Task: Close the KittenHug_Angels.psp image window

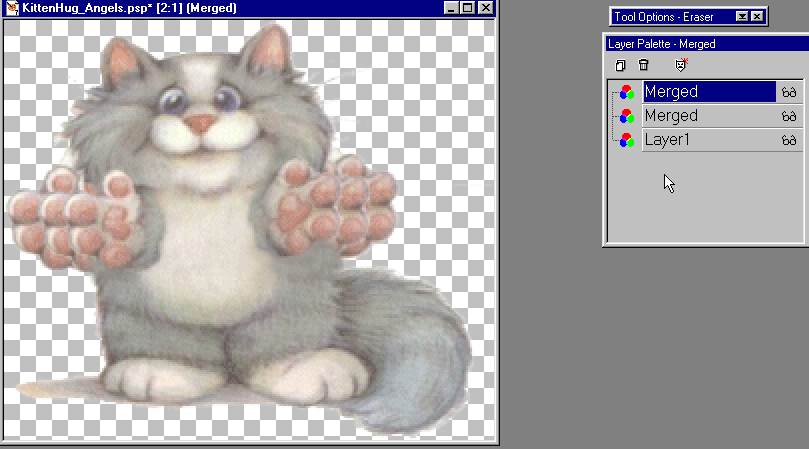Action: point(486,8)
